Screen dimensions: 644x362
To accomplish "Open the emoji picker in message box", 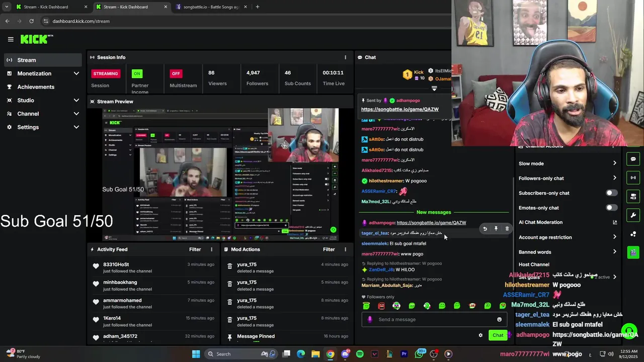I will pyautogui.click(x=499, y=319).
